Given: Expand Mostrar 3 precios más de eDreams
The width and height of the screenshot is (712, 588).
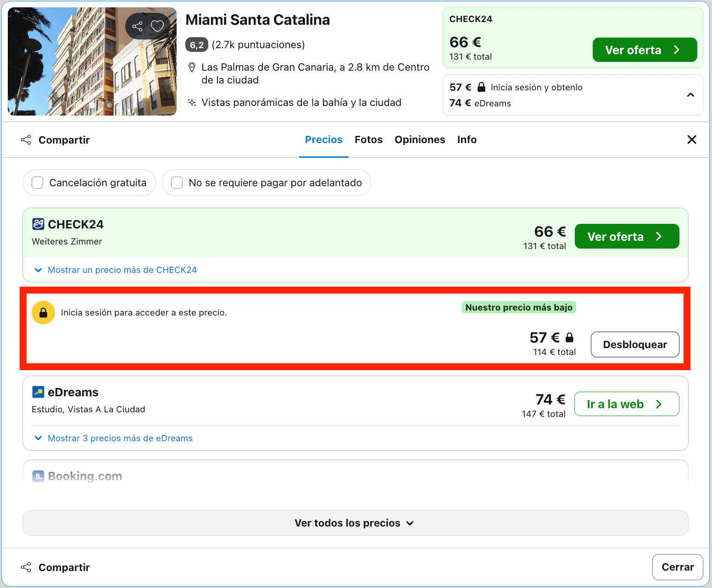Looking at the screenshot, I should point(113,438).
